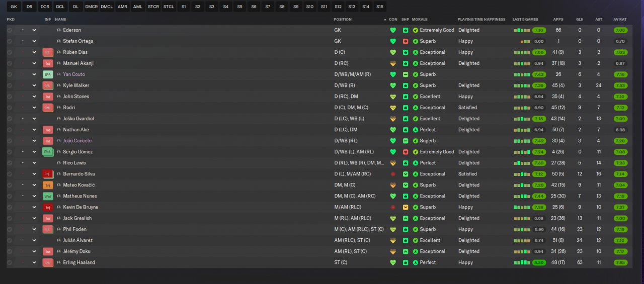The height and width of the screenshot is (284, 644).
Task: Click Phil Foden's Int status badge
Action: click(48, 229)
